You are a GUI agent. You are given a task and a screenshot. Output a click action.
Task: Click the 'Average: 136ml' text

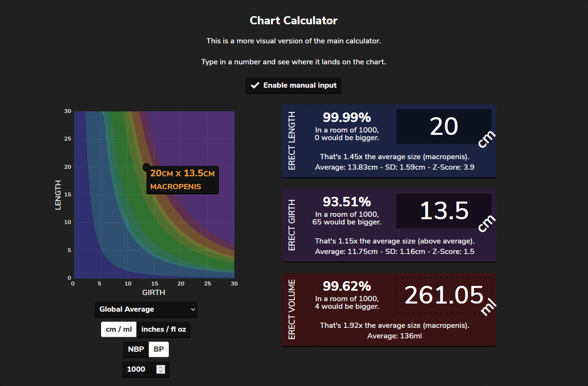point(394,336)
